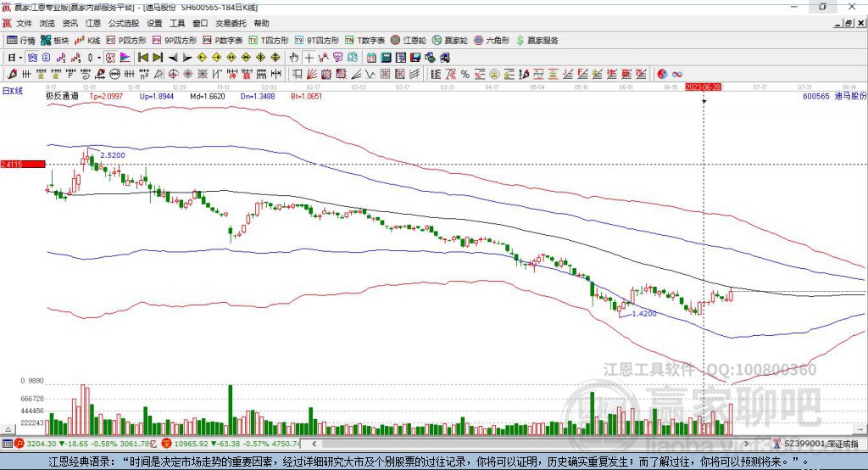Select the percent % retracement tool
Screen dimensions: 868x470
click(x=465, y=75)
